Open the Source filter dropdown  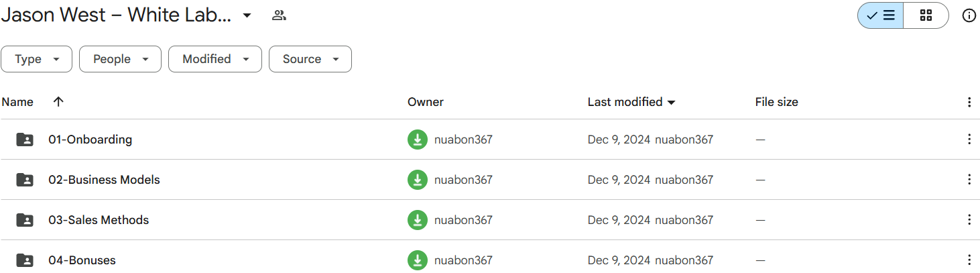(x=310, y=59)
